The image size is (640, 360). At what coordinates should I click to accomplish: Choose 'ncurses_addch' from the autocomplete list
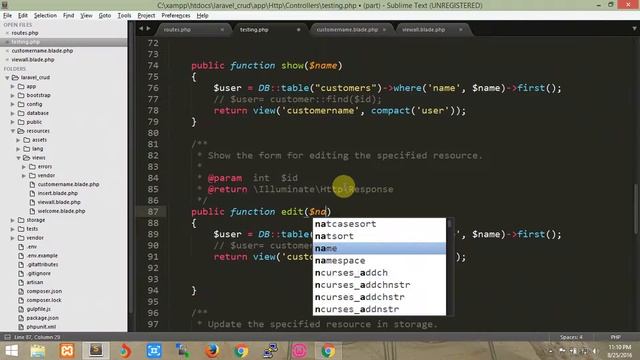(380, 273)
